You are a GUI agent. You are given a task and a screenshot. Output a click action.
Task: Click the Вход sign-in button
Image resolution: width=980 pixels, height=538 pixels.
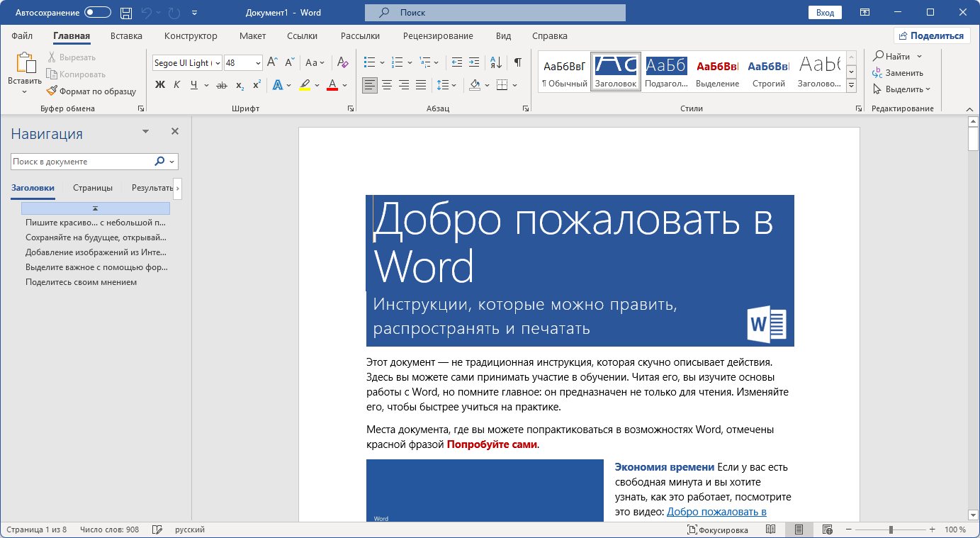(x=825, y=13)
